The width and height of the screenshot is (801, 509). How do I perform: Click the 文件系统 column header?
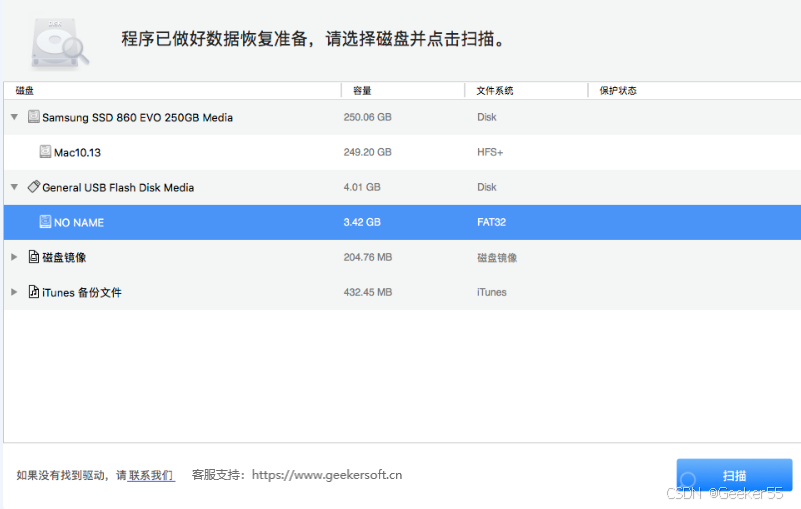[x=526, y=90]
